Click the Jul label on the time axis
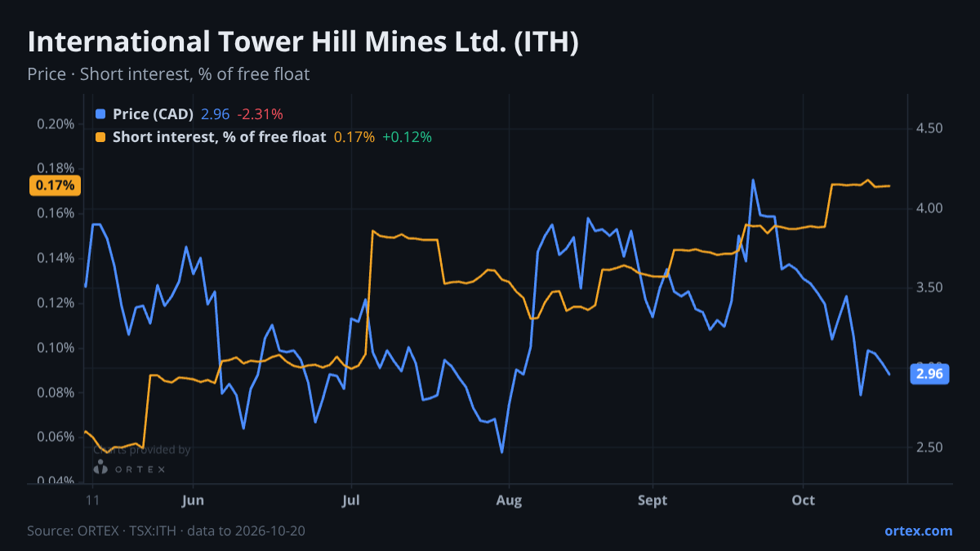Screen dimensions: 980x551 [351, 500]
